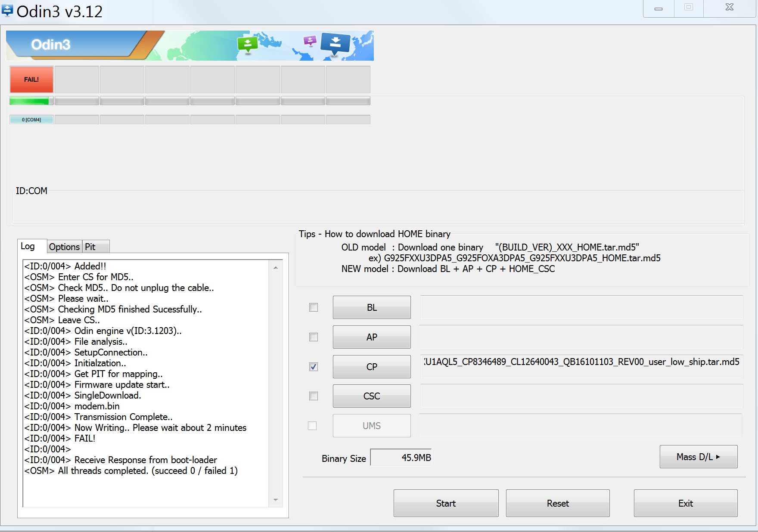Click the CSC file path field
This screenshot has width=758, height=532.
coord(581,396)
